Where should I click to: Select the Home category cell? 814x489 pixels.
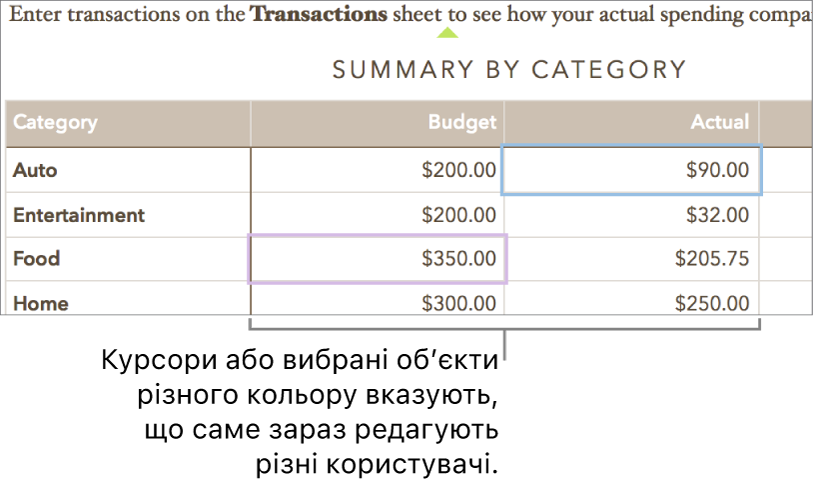click(x=128, y=302)
